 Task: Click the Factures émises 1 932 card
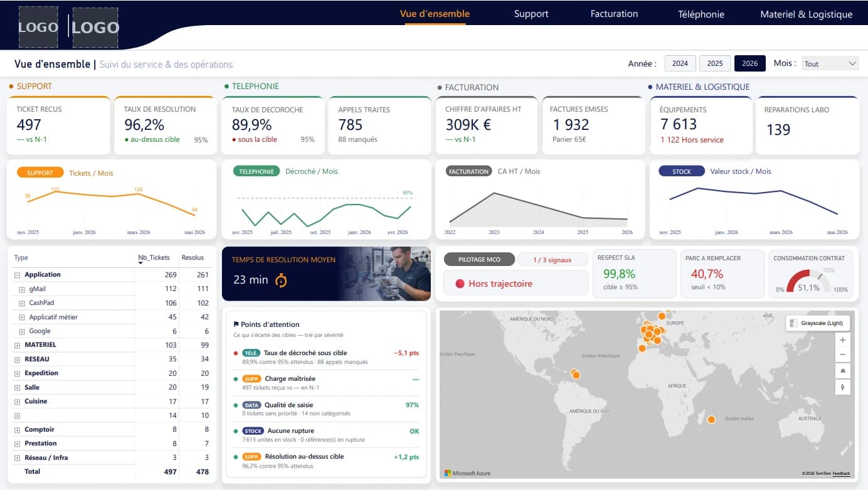point(593,125)
